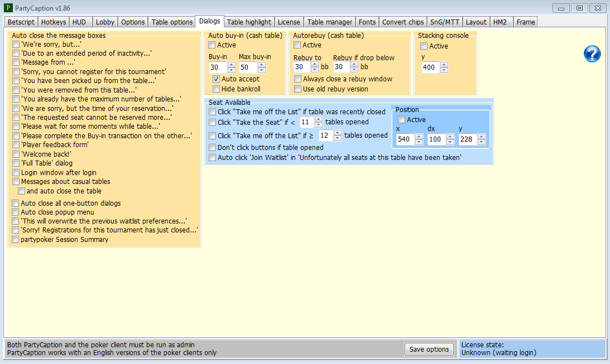Adjust the Position x value spinner
The width and height of the screenshot is (610, 364).
tap(419, 139)
